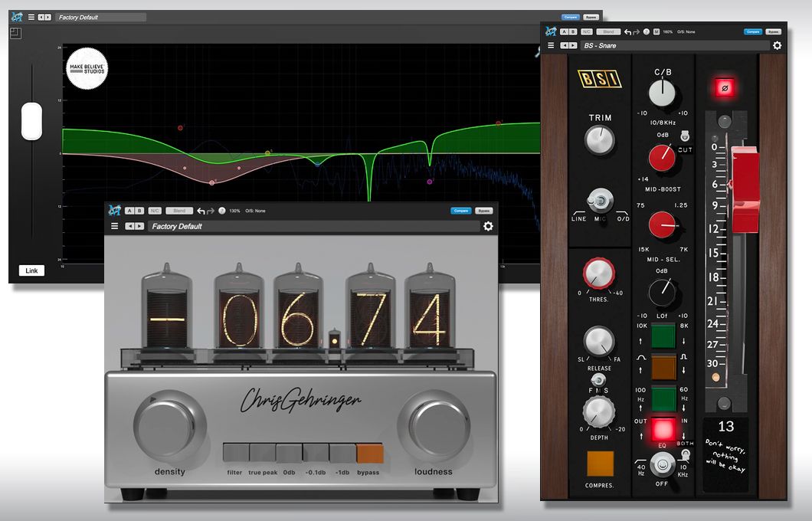The image size is (812, 521).
Task: Click the help icon in BSI channel toolbar
Action: coord(647,31)
